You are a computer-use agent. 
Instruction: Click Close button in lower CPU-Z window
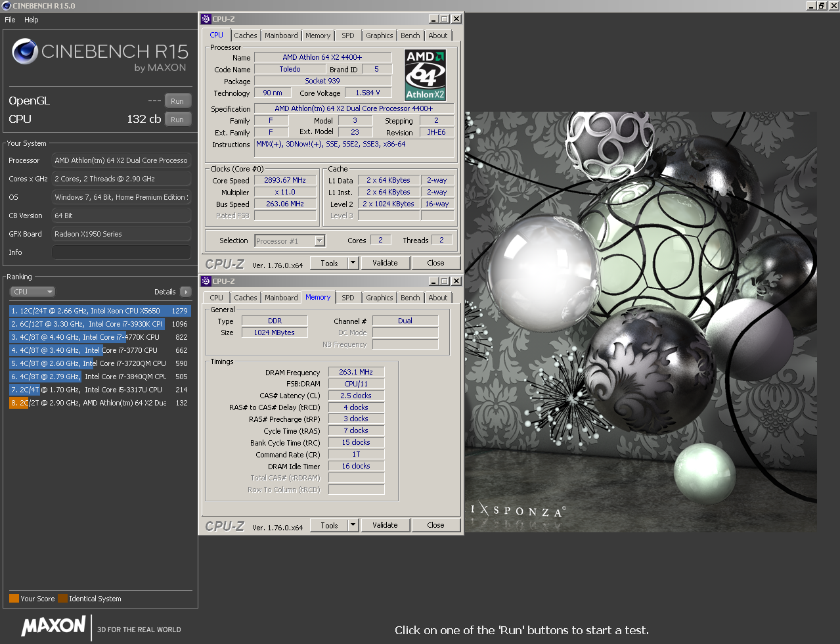(x=435, y=526)
